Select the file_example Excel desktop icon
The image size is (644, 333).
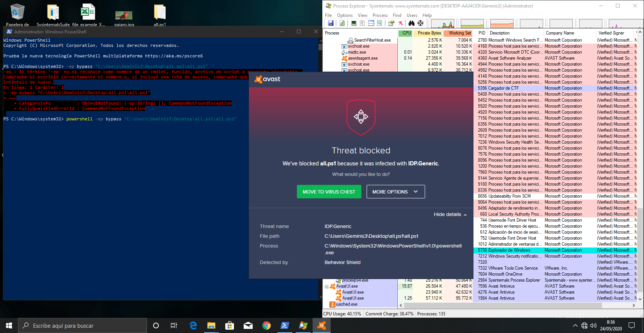pyautogui.click(x=88, y=15)
